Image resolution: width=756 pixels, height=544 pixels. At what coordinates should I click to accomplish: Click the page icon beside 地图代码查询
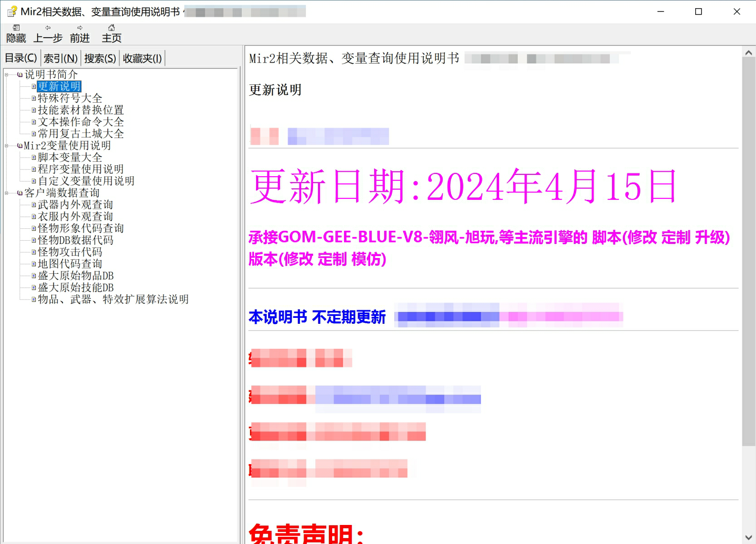pyautogui.click(x=34, y=264)
